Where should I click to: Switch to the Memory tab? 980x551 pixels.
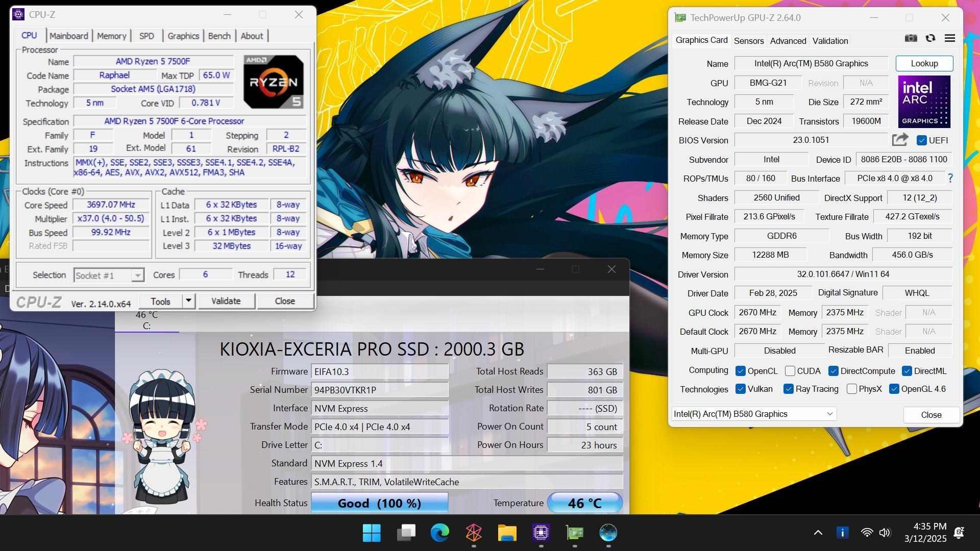tap(111, 36)
